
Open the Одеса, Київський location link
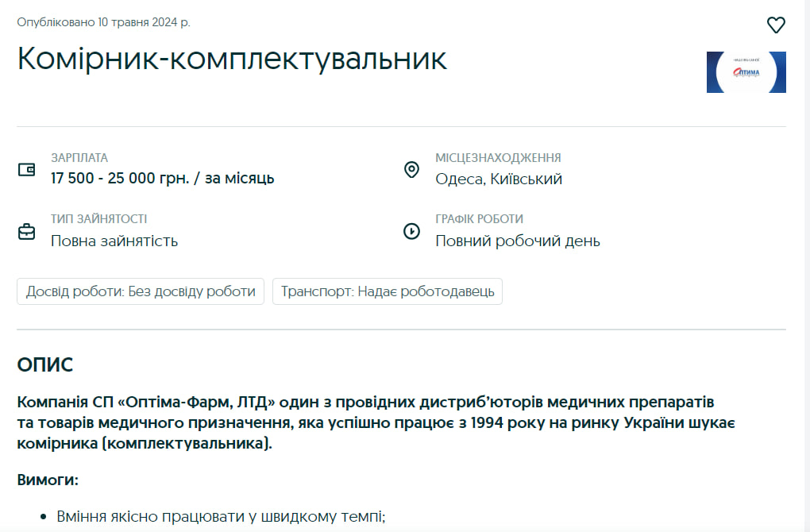pyautogui.click(x=498, y=179)
